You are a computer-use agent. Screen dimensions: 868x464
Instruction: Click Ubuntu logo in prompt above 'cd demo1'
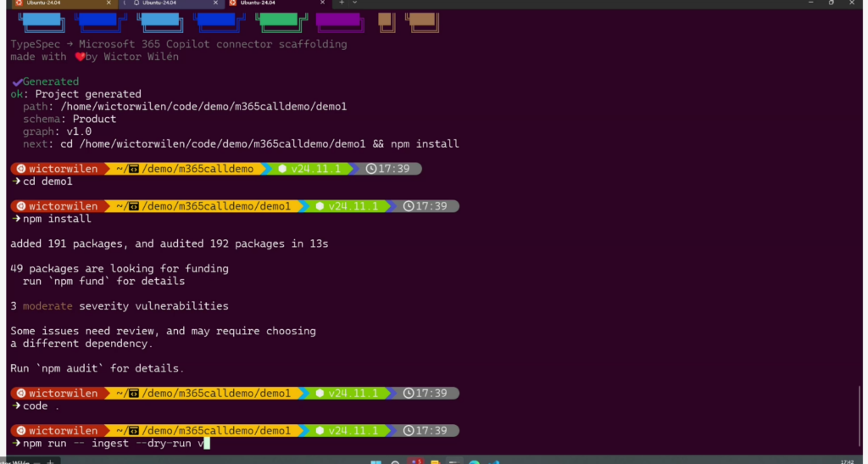coord(19,169)
